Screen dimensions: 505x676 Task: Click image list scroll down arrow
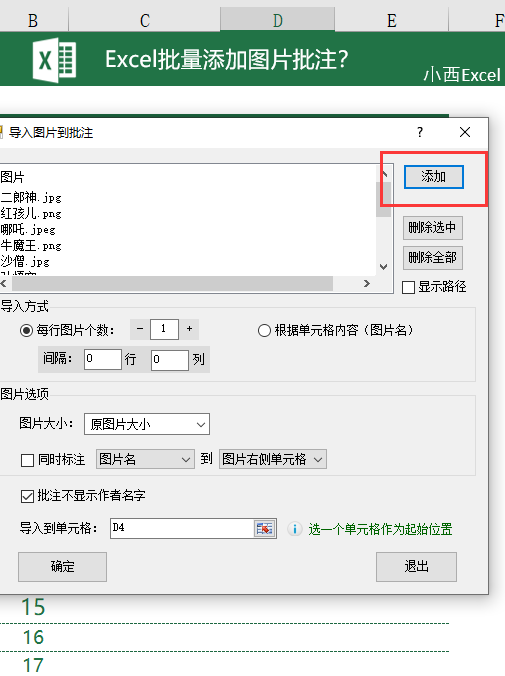[383, 267]
